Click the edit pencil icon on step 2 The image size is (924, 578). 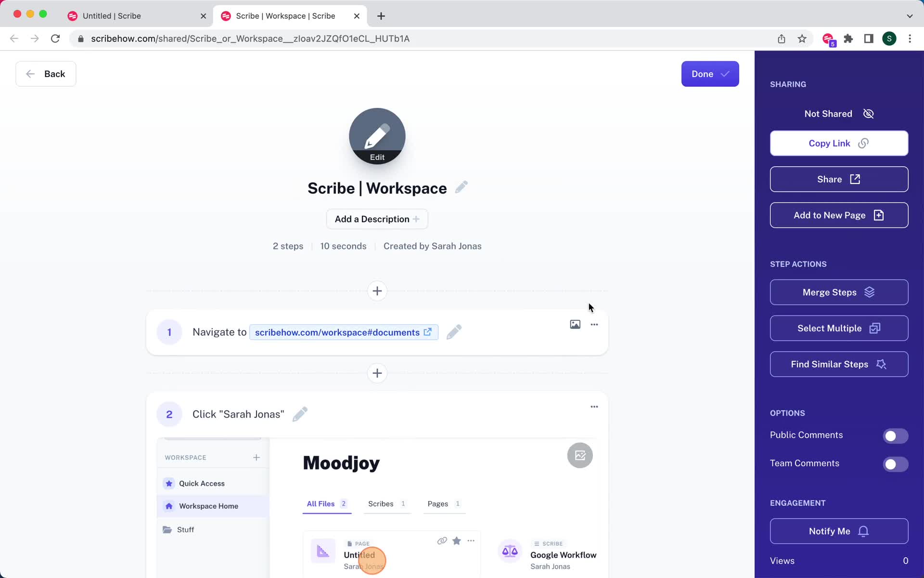pos(300,414)
